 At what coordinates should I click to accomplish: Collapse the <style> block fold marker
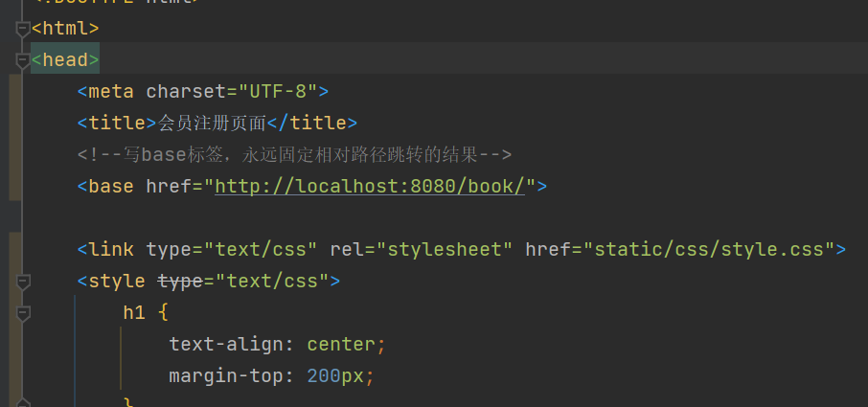(x=23, y=282)
